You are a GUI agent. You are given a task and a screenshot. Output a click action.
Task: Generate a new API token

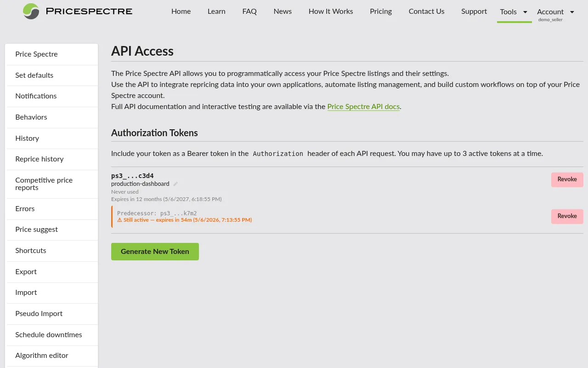tap(155, 252)
